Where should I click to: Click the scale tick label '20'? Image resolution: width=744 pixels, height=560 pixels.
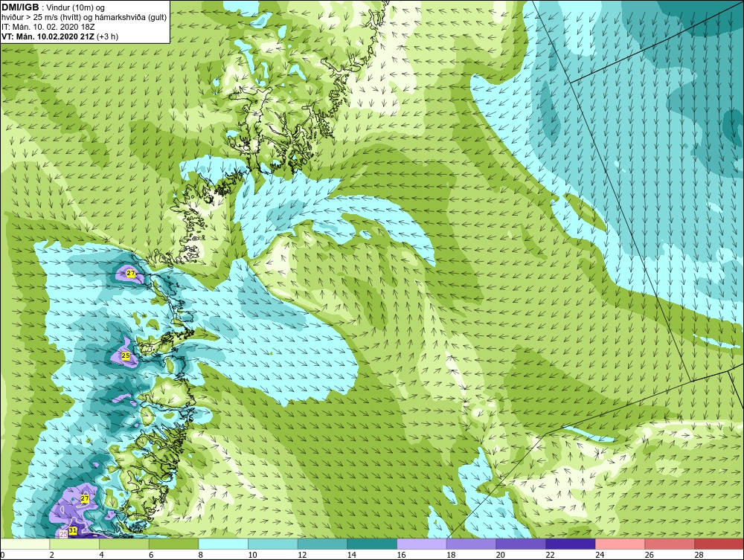pos(501,555)
